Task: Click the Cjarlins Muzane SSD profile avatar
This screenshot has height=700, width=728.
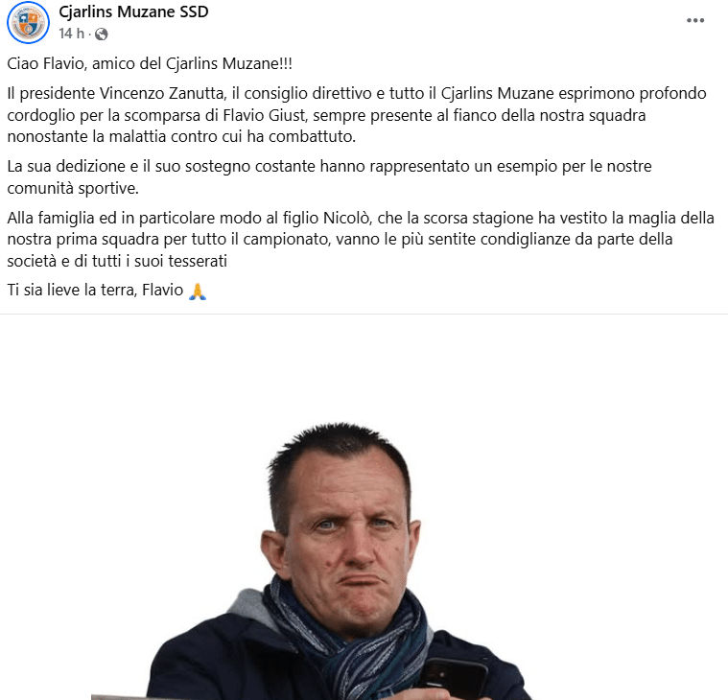Action: click(28, 23)
